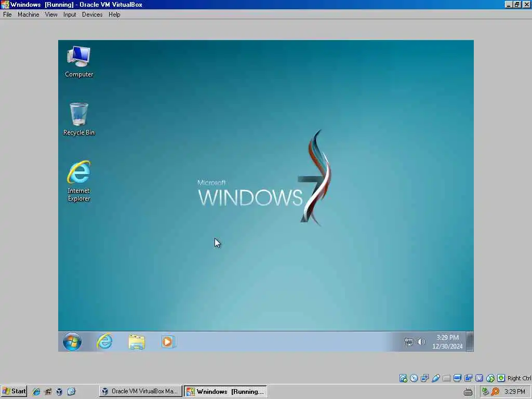Click the host clock showing 3:29 PM

515,392
